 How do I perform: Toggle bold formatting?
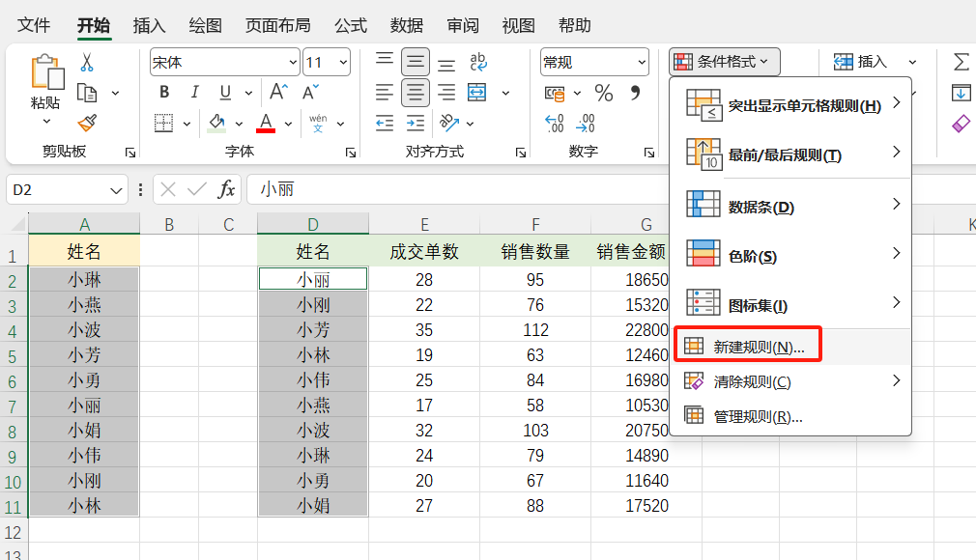[x=164, y=92]
